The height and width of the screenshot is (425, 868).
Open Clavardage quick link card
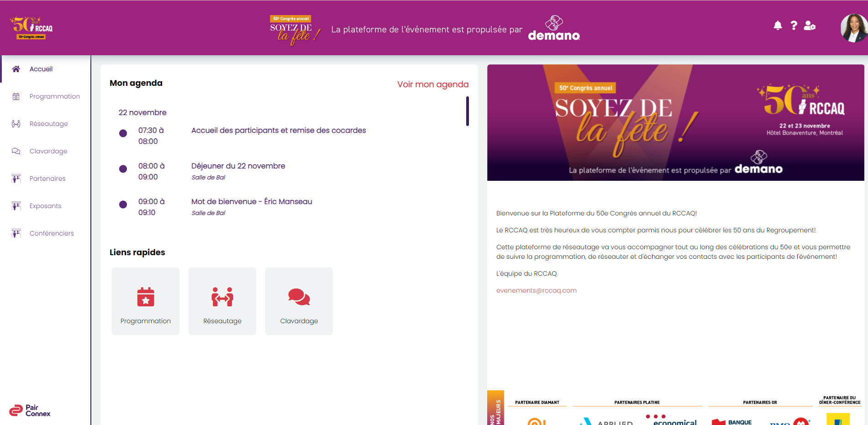299,301
